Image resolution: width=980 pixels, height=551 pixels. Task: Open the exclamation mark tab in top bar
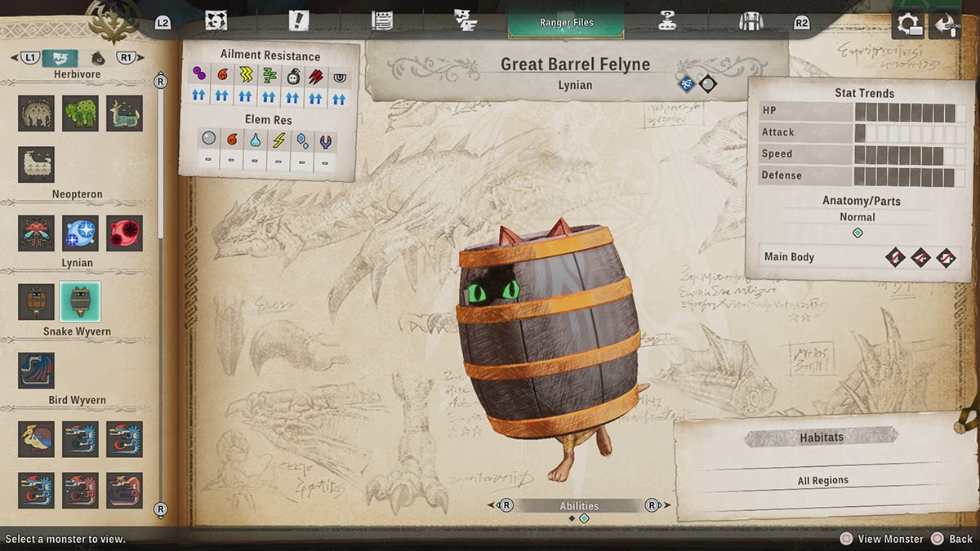coord(299,21)
